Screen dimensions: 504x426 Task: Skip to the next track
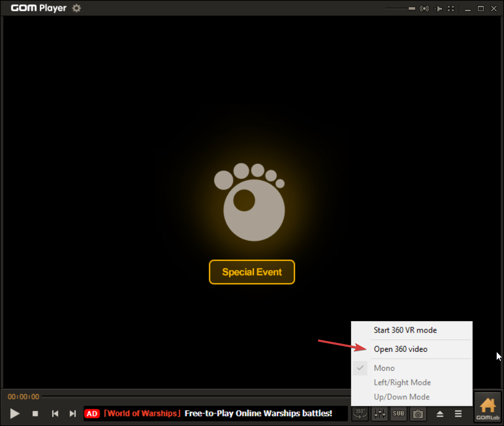tap(73, 414)
